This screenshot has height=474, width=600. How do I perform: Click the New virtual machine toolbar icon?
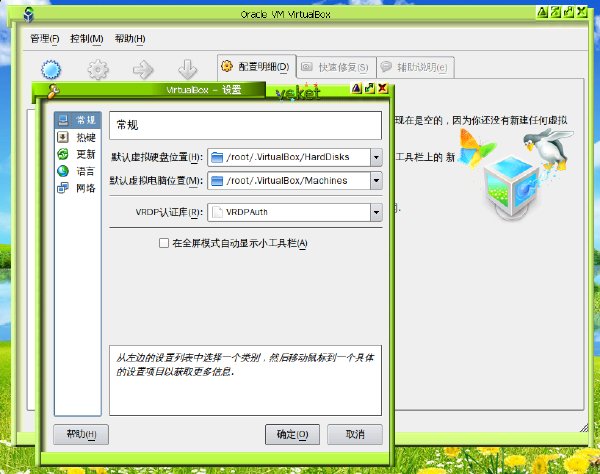click(x=51, y=70)
